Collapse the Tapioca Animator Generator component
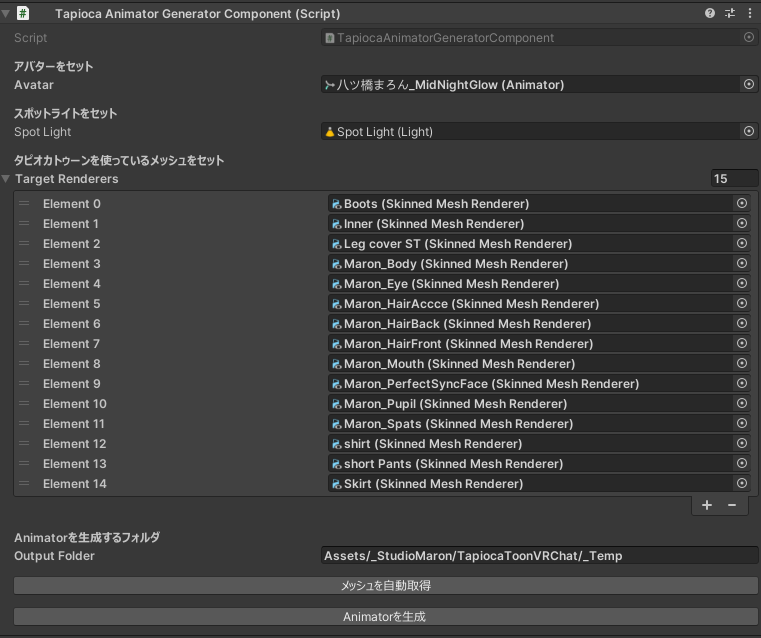Image resolution: width=761 pixels, height=638 pixels. pyautogui.click(x=7, y=14)
